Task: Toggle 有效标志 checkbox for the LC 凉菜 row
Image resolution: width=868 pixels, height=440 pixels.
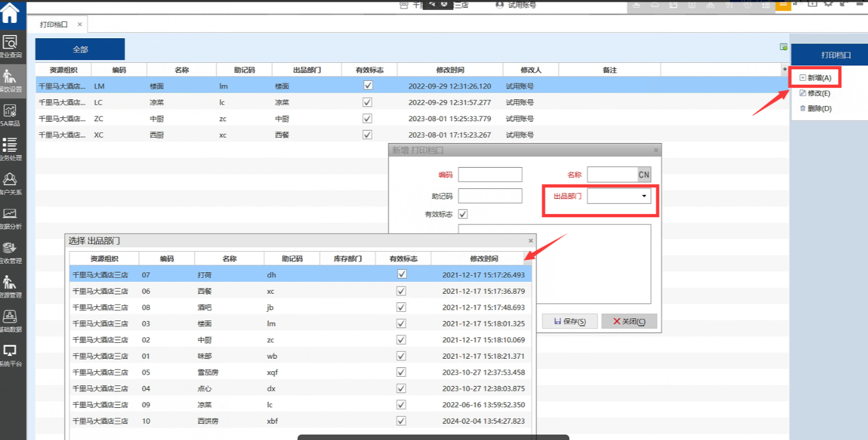Action: [367, 102]
